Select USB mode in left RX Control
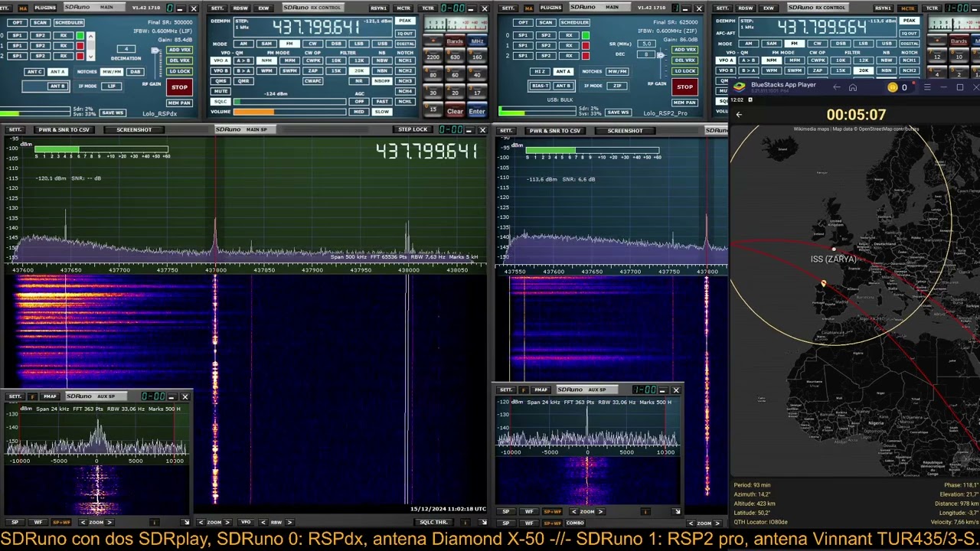This screenshot has height=551, width=980. 381,44
